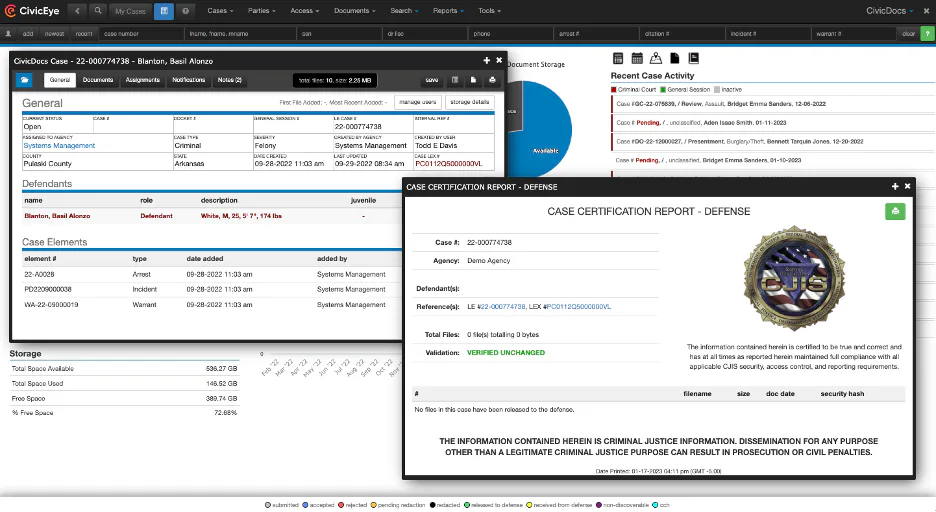Click the CJIS badge seal image

click(794, 279)
